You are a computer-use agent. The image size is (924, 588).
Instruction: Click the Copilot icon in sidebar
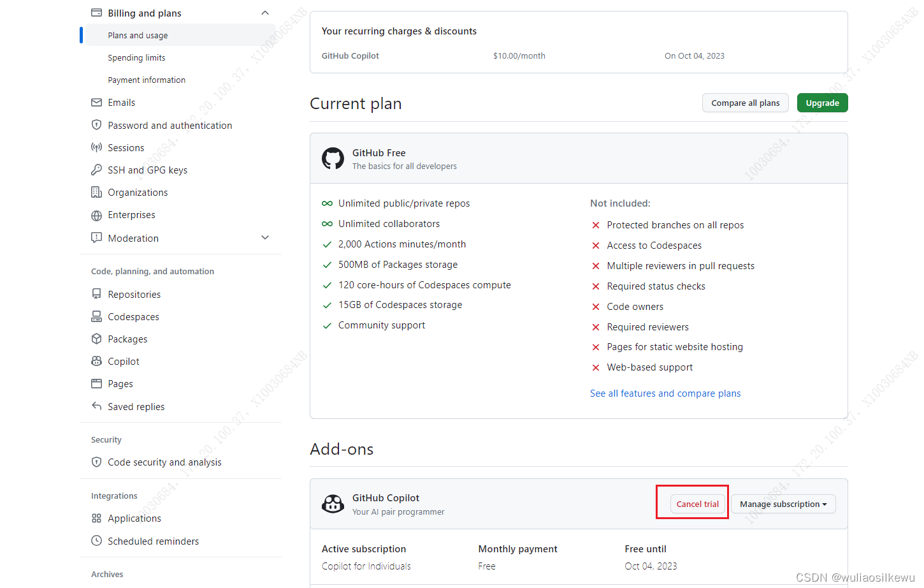point(96,361)
